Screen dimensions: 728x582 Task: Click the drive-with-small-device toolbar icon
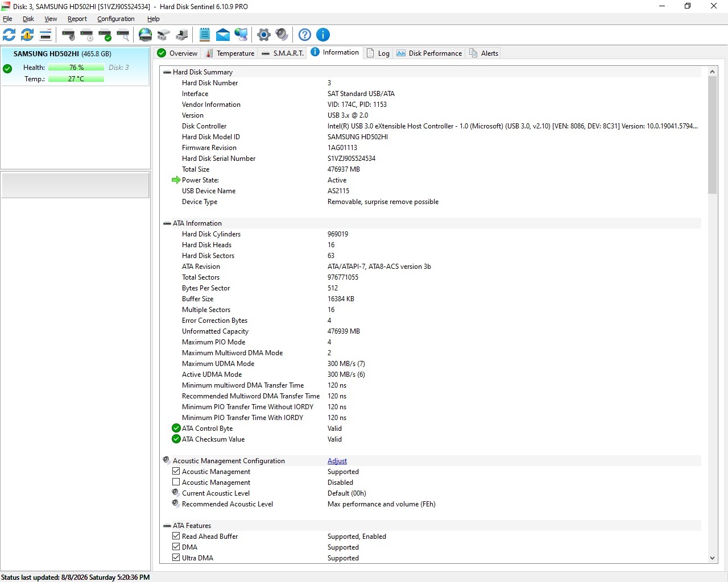pos(182,35)
